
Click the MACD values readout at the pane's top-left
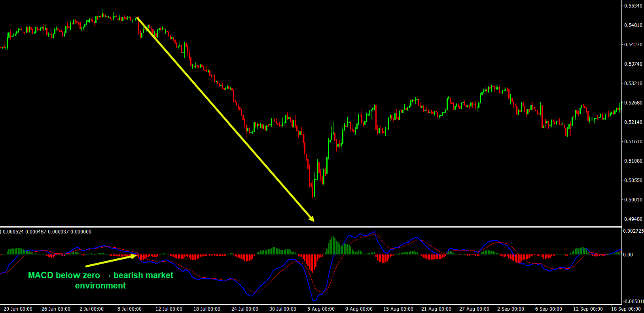coord(47,232)
